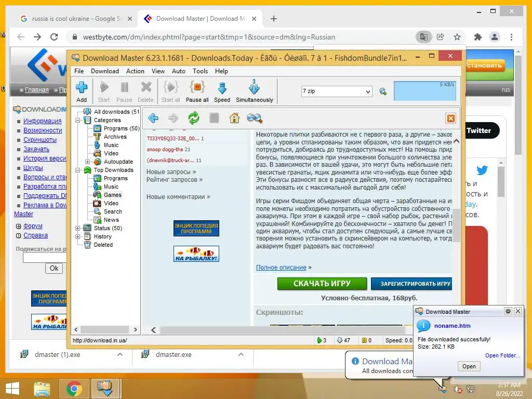Viewport: 532px width, 399px height.
Task: Select the Games tree item under Top Downloads
Action: coord(113,195)
